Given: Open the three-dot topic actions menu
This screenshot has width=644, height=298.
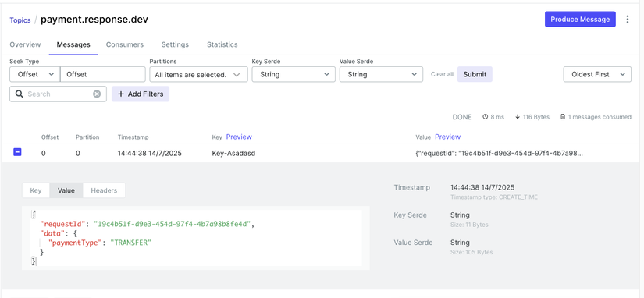Looking at the screenshot, I should pos(627,20).
